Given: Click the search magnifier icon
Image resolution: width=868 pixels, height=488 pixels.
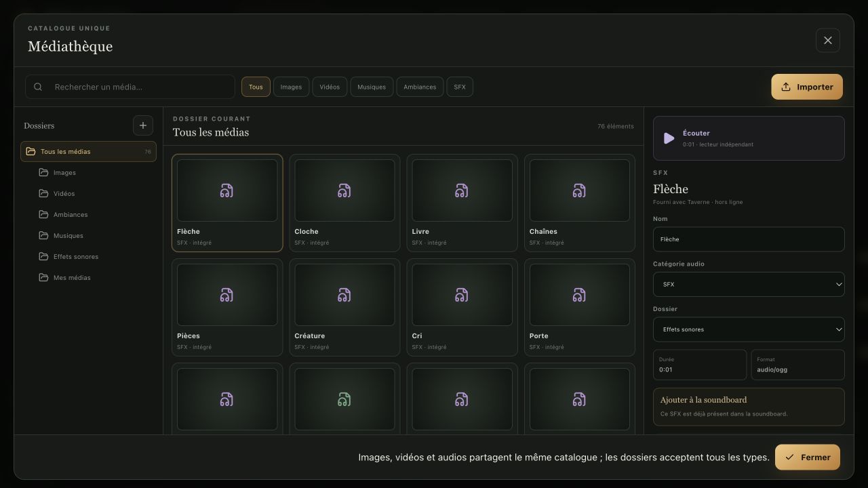Looking at the screenshot, I should [x=38, y=87].
